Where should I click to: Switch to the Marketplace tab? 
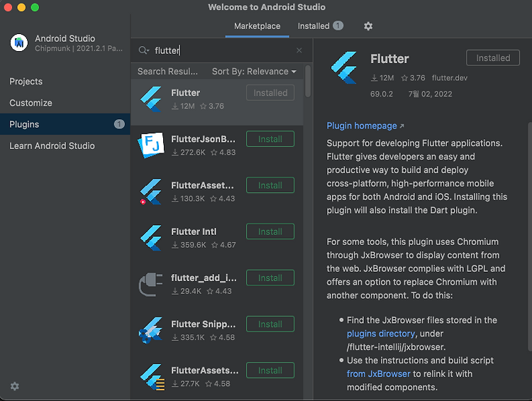click(257, 26)
